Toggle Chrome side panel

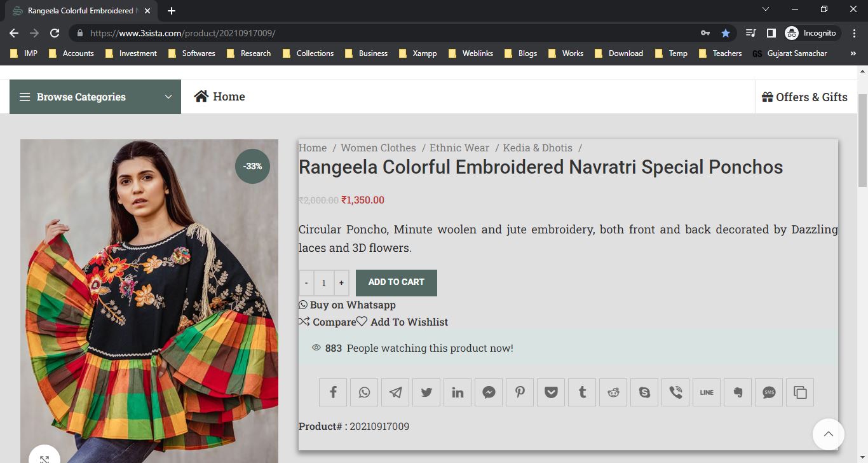[x=771, y=33]
